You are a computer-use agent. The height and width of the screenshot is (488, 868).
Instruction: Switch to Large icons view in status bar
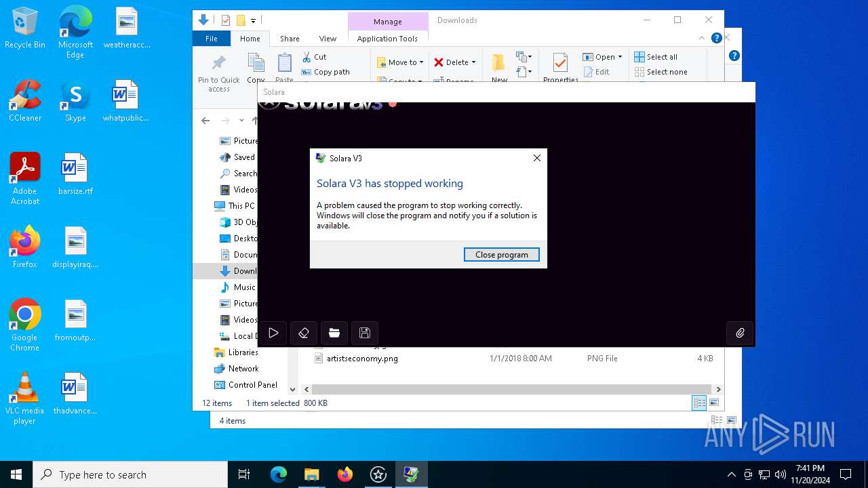coord(714,403)
